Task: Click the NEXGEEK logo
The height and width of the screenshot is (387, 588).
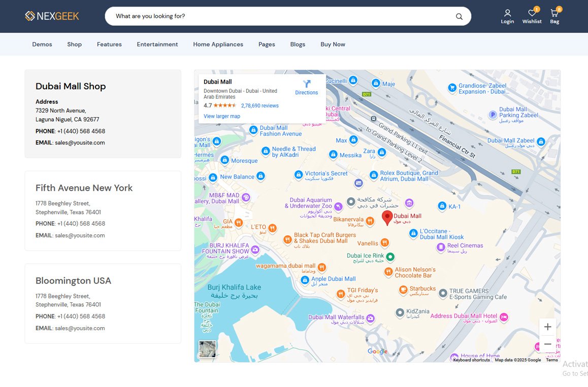Action: point(52,16)
